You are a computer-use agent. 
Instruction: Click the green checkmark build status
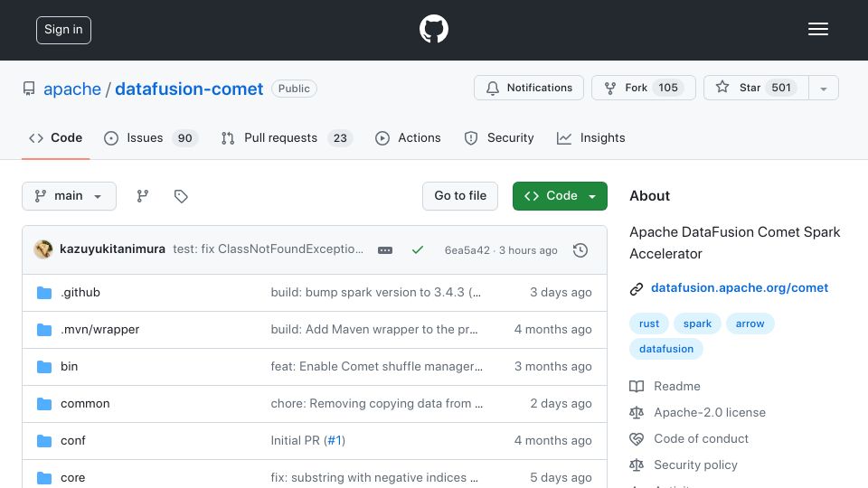[418, 250]
